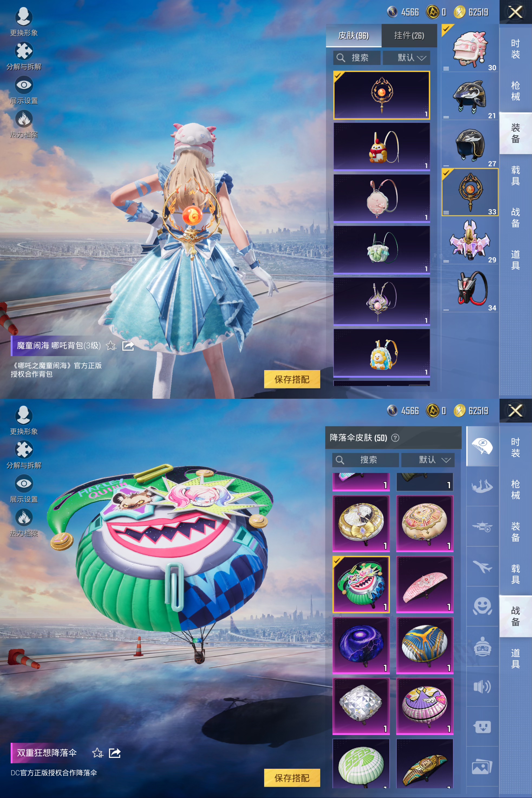Select the equipped Nezha backpack slot numbered 33
This screenshot has width=532, height=798.
pos(470,192)
